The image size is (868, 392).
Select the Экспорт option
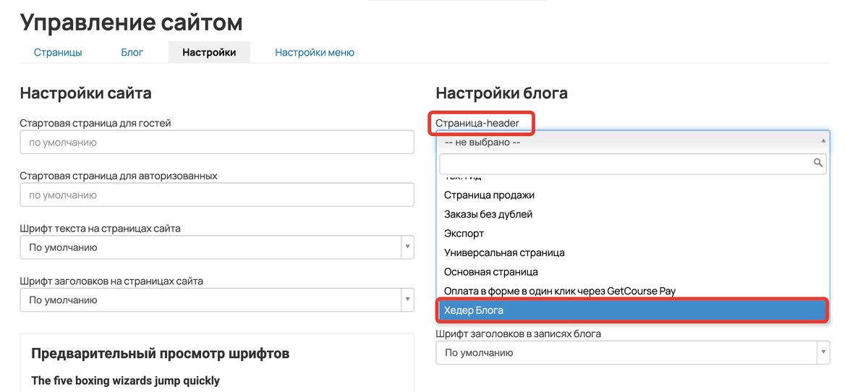[633, 234]
